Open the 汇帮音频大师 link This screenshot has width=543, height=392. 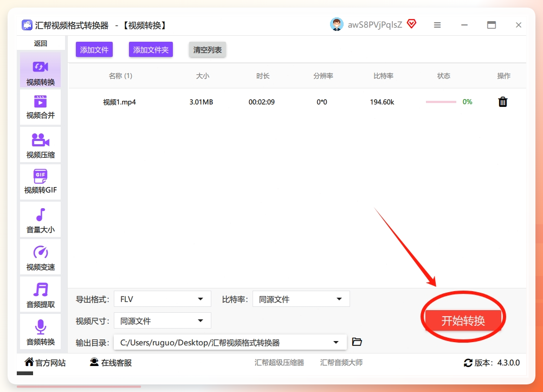click(341, 363)
